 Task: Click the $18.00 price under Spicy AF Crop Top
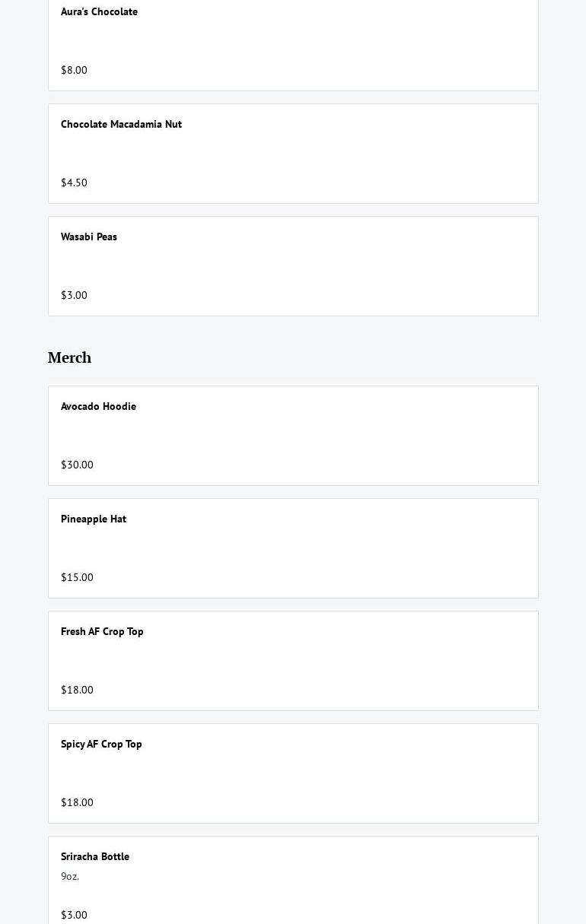click(77, 802)
